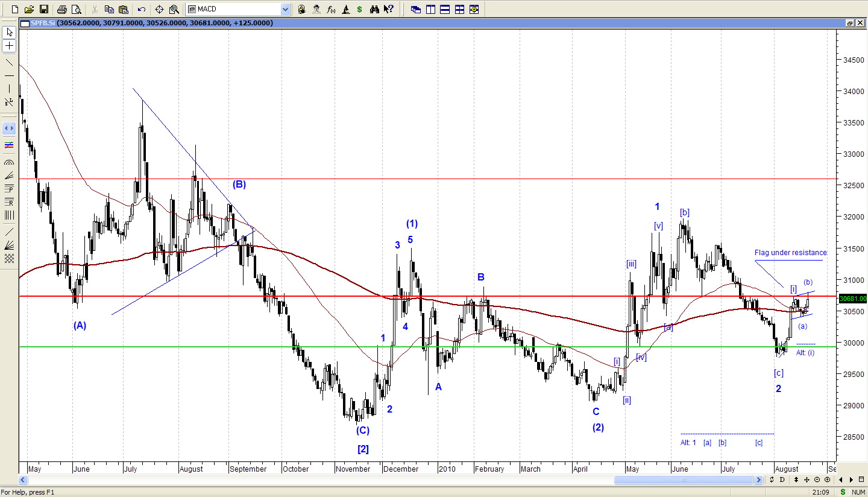The image size is (868, 497).
Task: Click the horizontal scrollbar left arrow
Action: (23, 480)
